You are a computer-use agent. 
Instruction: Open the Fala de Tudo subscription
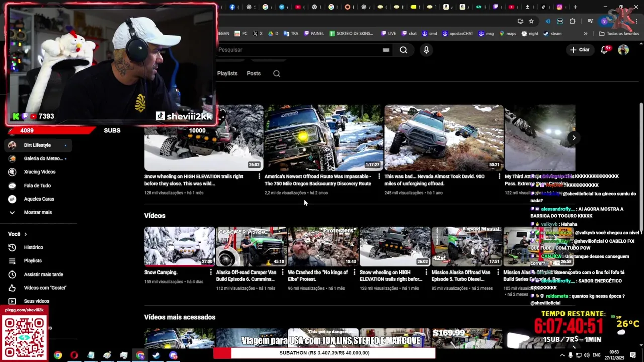pyautogui.click(x=38, y=186)
